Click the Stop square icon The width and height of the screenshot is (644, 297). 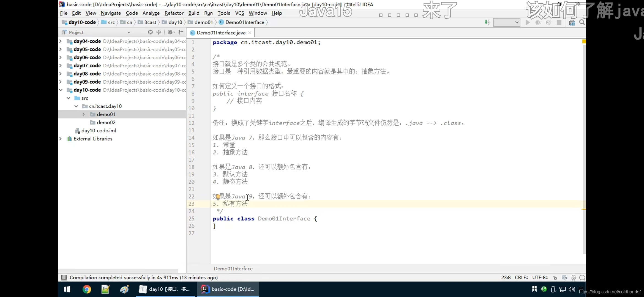(559, 22)
